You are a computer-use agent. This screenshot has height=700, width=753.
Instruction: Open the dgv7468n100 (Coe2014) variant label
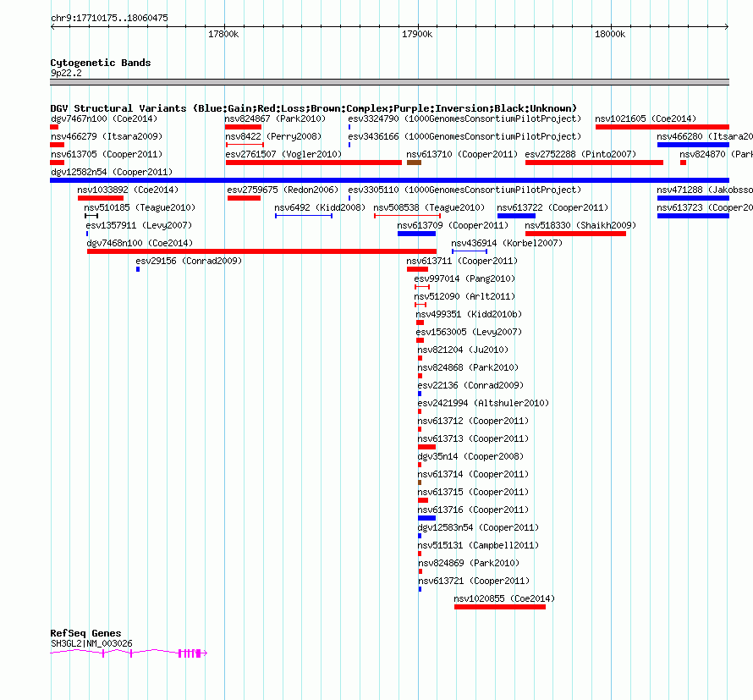coord(140,243)
